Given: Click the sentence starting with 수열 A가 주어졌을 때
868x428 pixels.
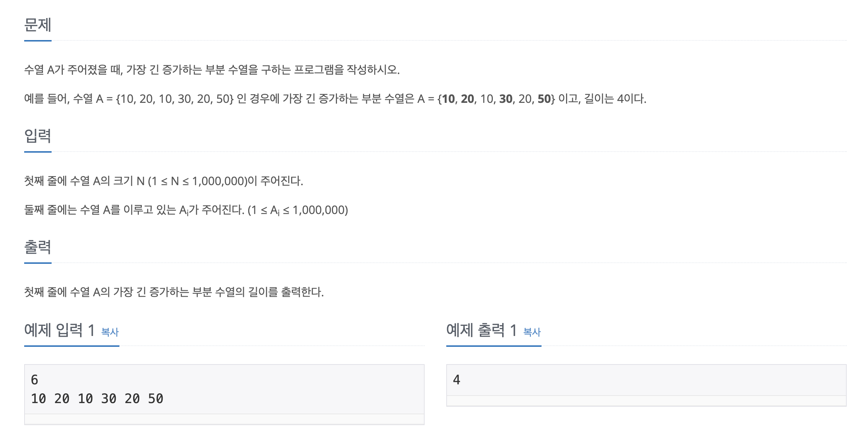Looking at the screenshot, I should point(212,70).
